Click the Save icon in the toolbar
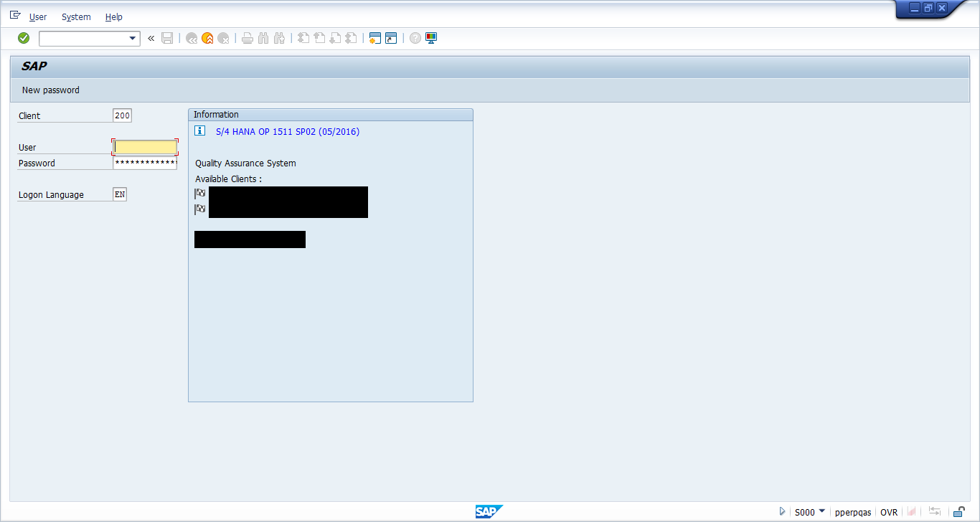This screenshot has height=522, width=980. 166,38
